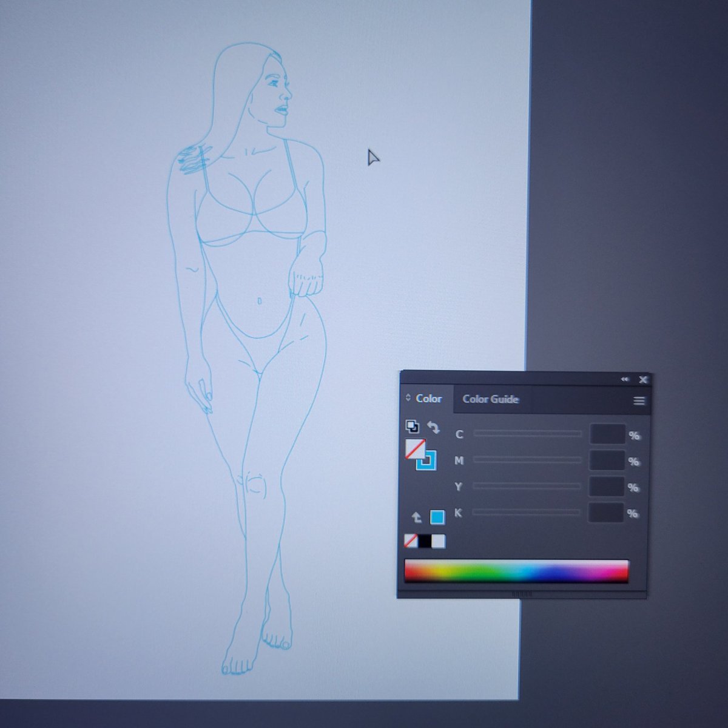Screen dimensions: 728x728
Task: Click the Magenta (M) slider track
Action: coord(527,460)
